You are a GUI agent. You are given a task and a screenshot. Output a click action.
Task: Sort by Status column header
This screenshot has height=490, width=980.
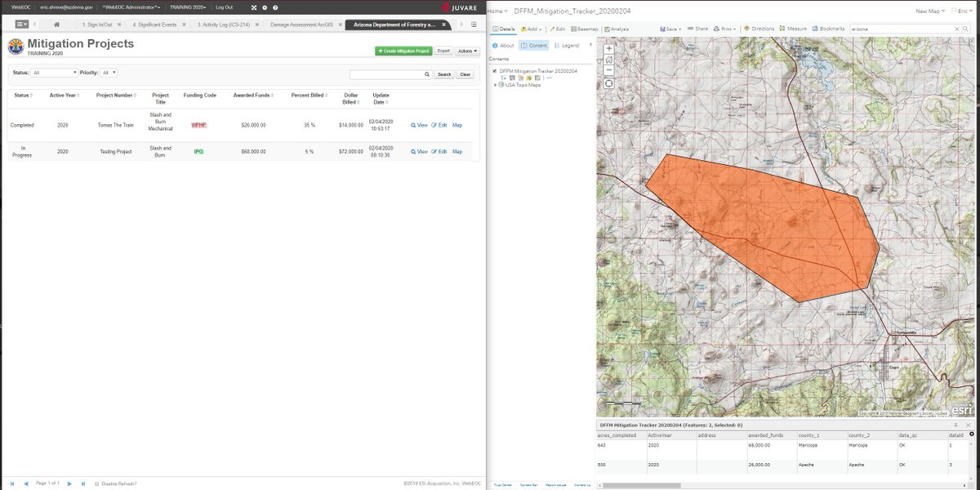[x=22, y=95]
